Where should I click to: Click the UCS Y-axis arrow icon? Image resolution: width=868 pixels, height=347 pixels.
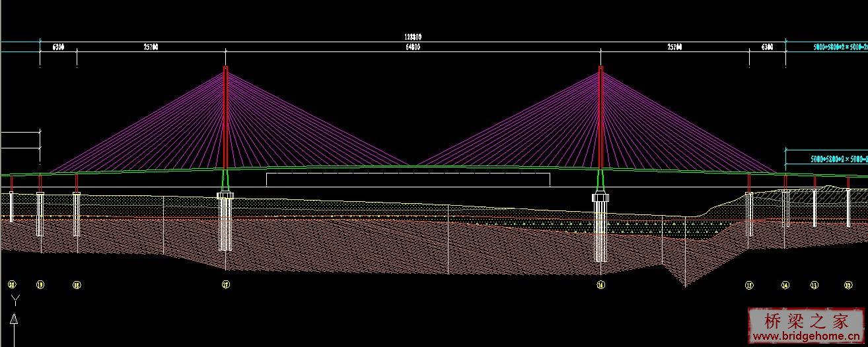tap(13, 321)
